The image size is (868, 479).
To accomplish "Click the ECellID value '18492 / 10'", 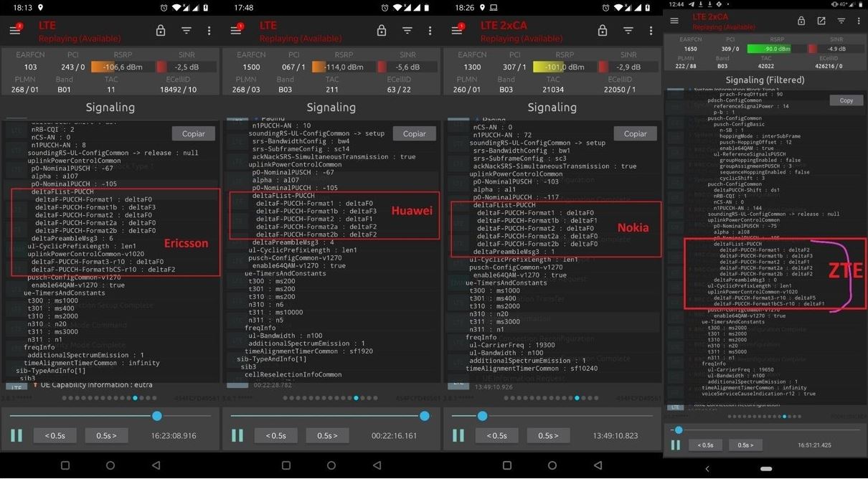I will (177, 90).
